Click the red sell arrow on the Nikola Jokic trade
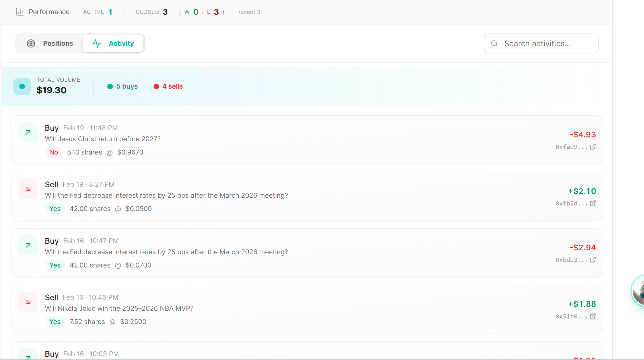 click(x=28, y=302)
